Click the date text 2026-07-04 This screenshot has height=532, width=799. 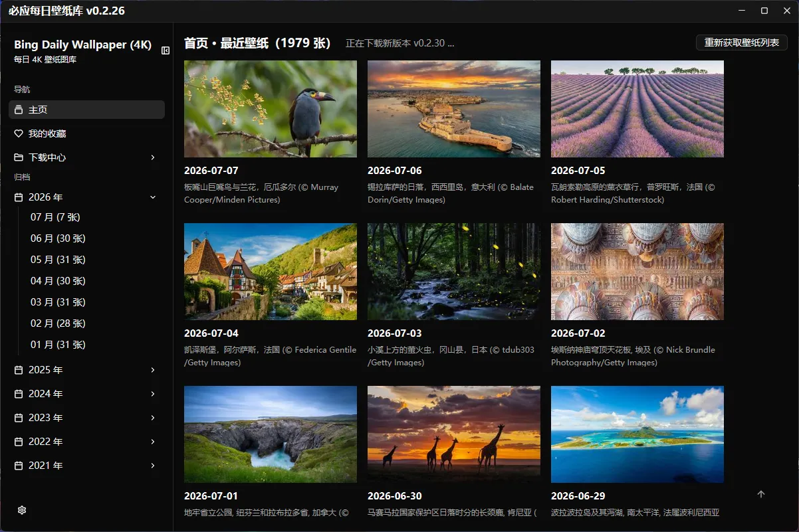coord(211,333)
